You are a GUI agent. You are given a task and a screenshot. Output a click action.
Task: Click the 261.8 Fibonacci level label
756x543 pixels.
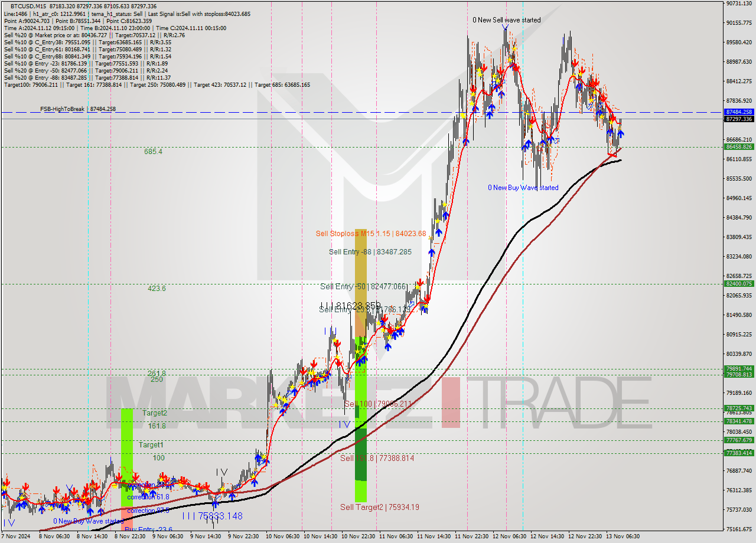pyautogui.click(x=157, y=373)
